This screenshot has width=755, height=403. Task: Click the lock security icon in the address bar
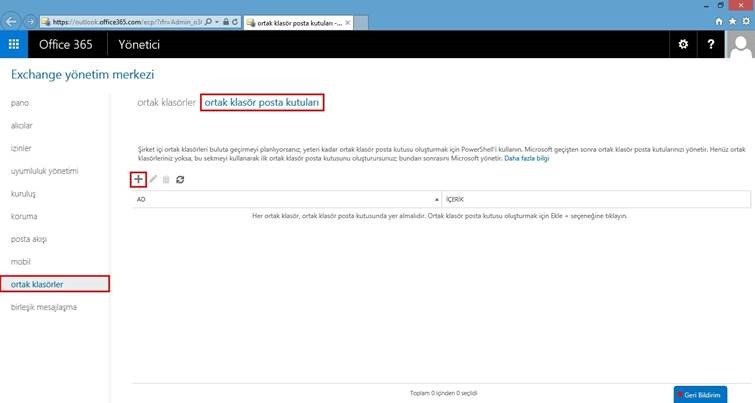[x=226, y=22]
